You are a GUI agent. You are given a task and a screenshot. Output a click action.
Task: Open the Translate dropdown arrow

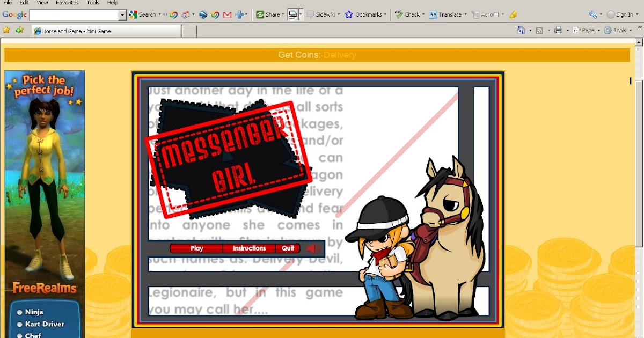(465, 14)
